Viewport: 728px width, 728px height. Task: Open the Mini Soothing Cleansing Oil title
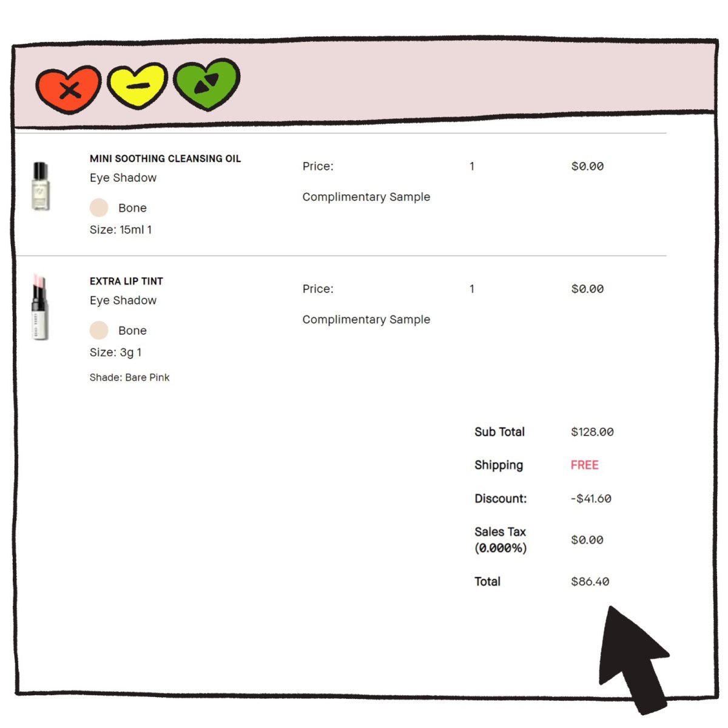tap(166, 158)
